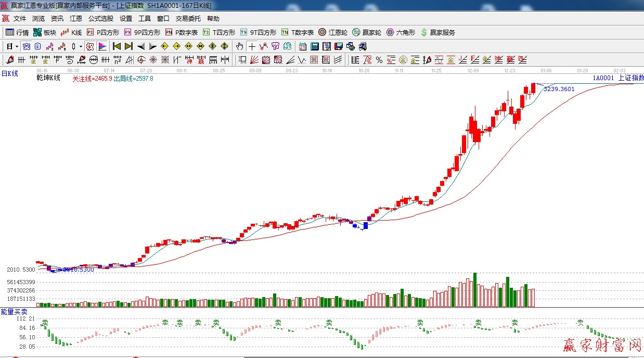Toggle the 权 adjustment button
The height and width of the screenshot is (358, 644).
90,46
